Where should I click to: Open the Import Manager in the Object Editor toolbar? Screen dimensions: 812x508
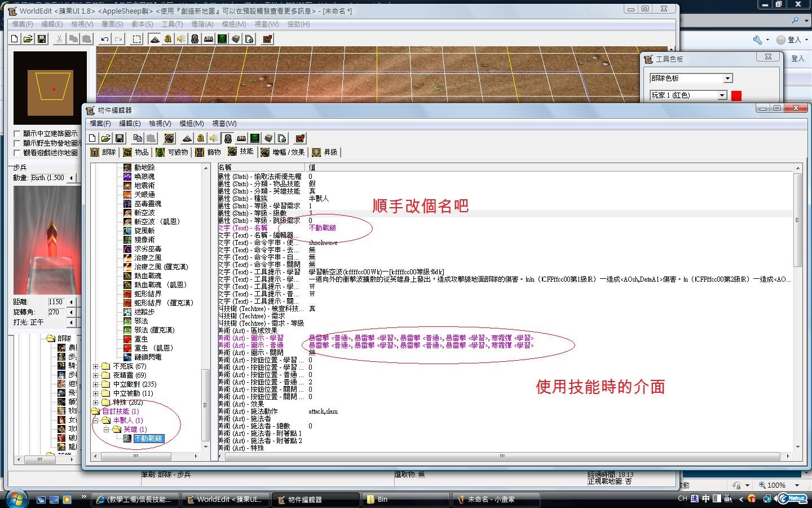pos(282,138)
